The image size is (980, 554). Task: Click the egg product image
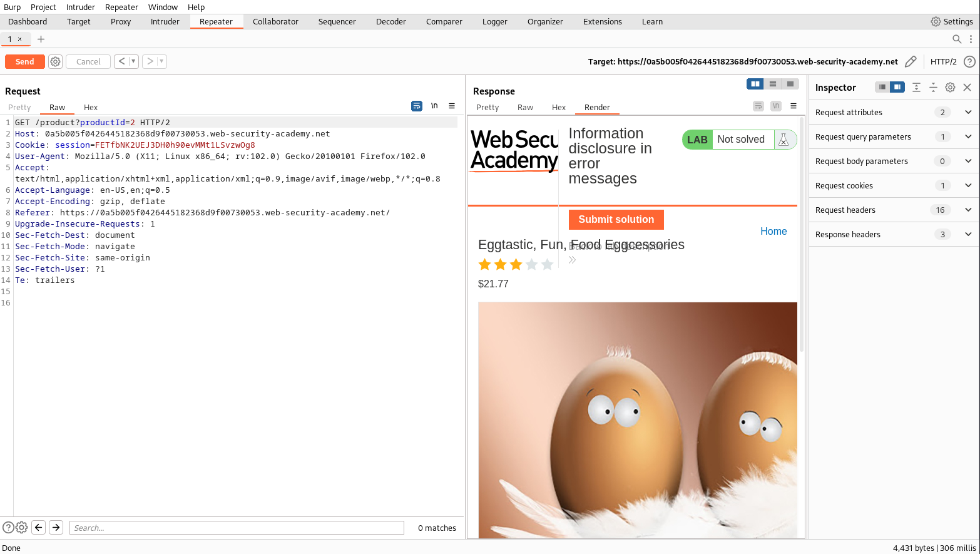(x=638, y=420)
